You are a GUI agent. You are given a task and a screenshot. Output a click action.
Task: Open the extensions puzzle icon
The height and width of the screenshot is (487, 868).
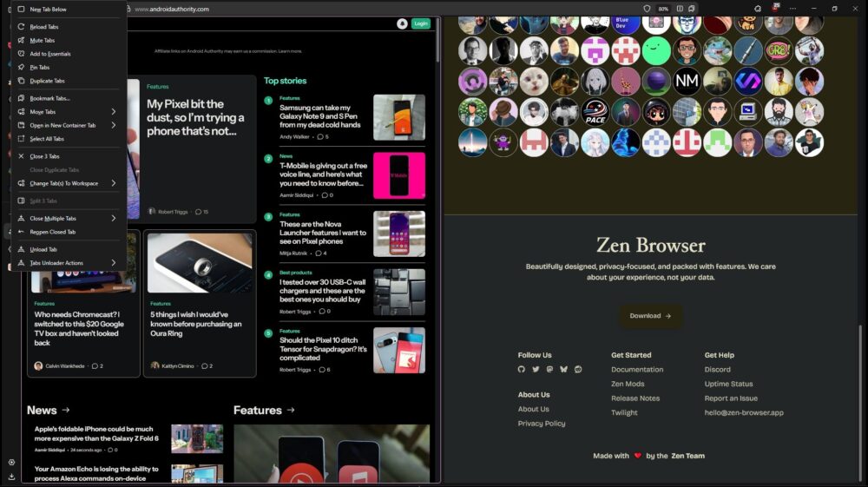tap(758, 9)
